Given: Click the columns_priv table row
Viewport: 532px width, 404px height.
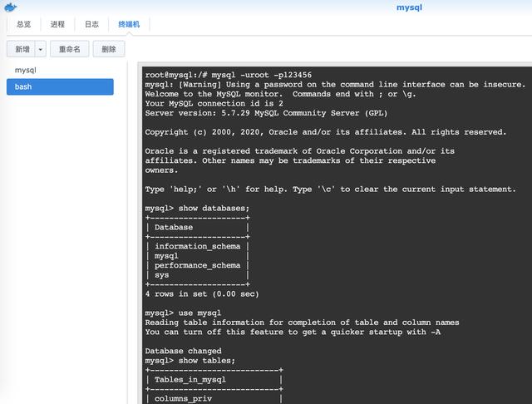Looking at the screenshot, I should tap(183, 399).
